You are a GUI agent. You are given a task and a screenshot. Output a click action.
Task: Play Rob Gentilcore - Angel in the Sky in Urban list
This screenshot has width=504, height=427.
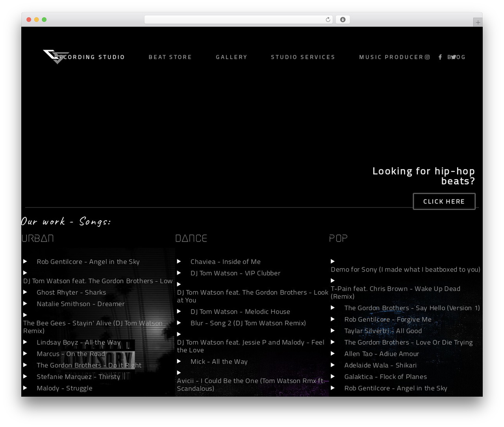[25, 261]
